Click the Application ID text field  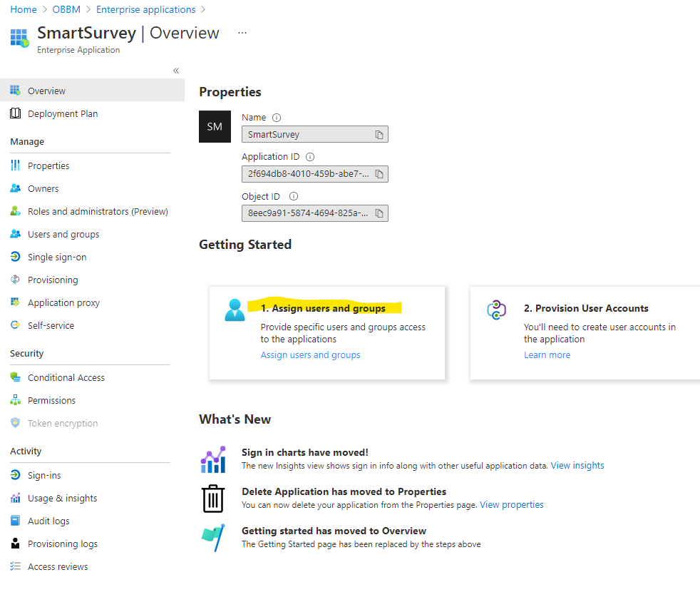coord(315,174)
